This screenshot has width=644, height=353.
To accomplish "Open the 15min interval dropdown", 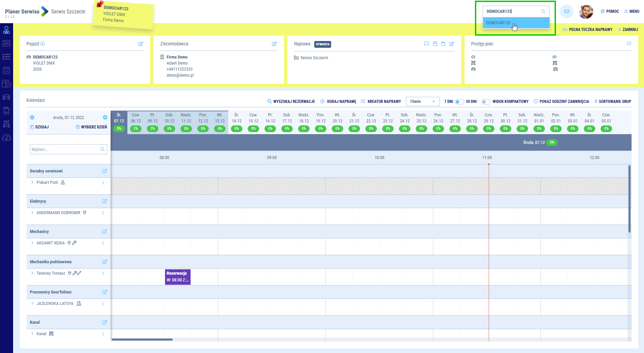I will [x=422, y=102].
